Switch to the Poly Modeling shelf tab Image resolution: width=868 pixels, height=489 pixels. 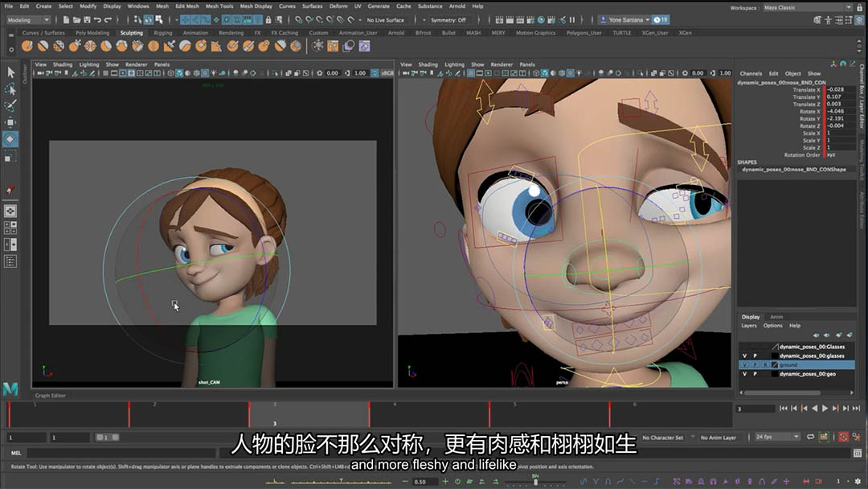[x=92, y=33]
